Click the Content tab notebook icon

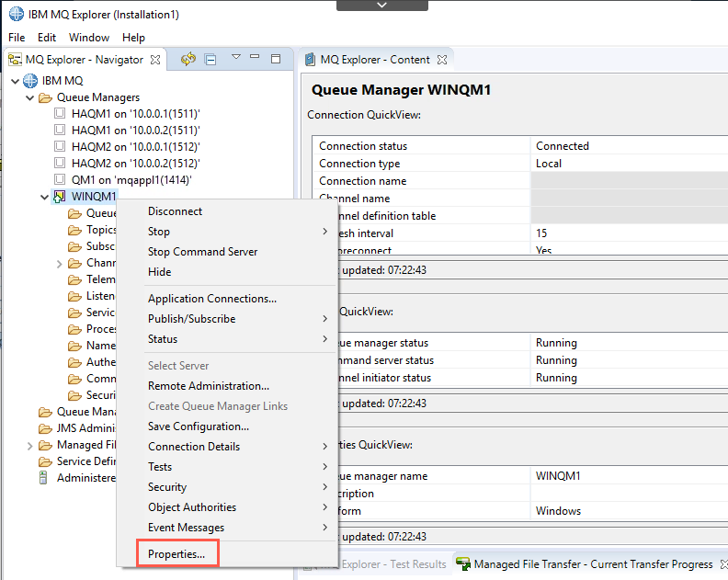[x=310, y=60]
